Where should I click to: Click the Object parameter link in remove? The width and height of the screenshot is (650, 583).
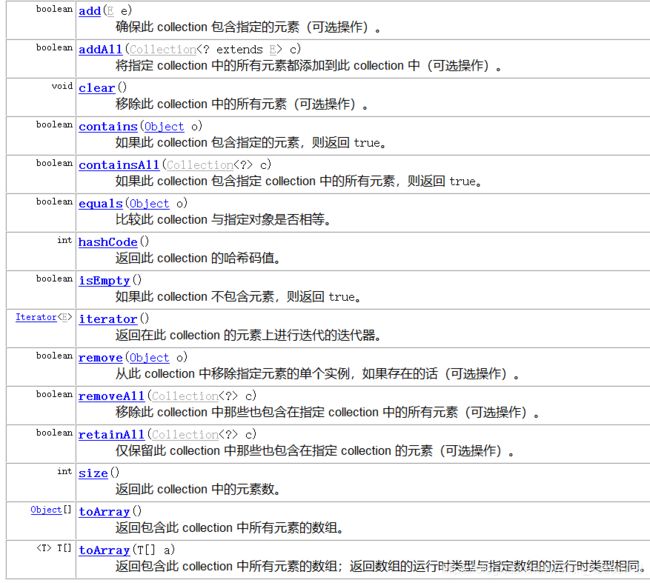(149, 358)
